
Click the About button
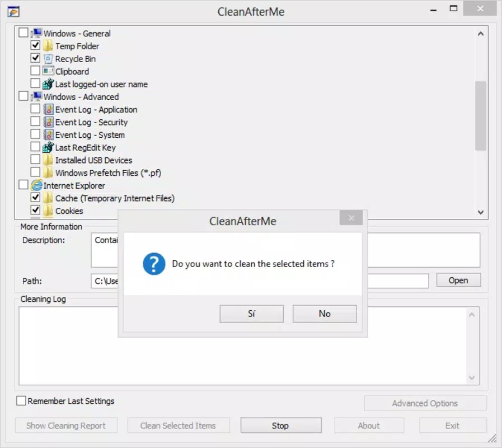click(369, 426)
